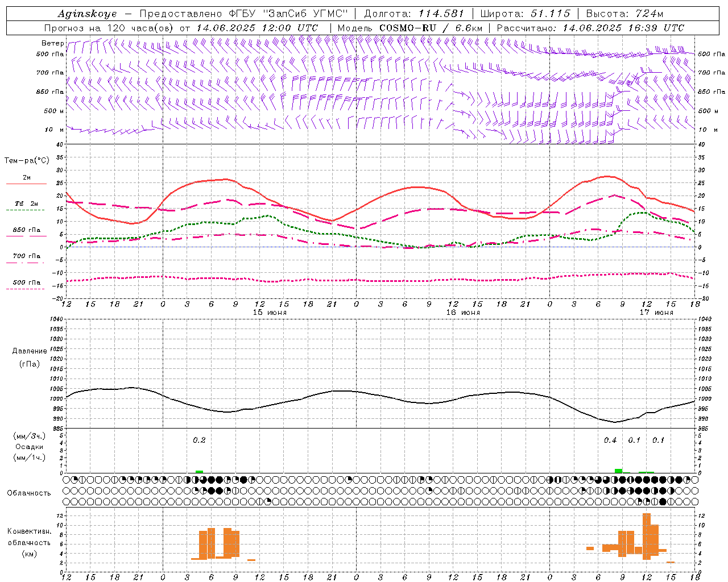Click the precipitation amount 0.4
Image resolution: width=728 pixels, height=582 pixels.
(610, 440)
